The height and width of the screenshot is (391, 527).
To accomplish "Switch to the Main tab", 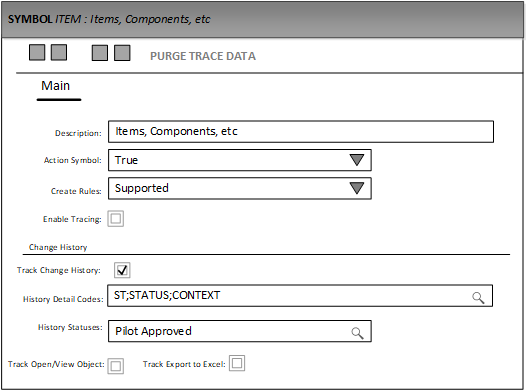I will click(x=56, y=86).
